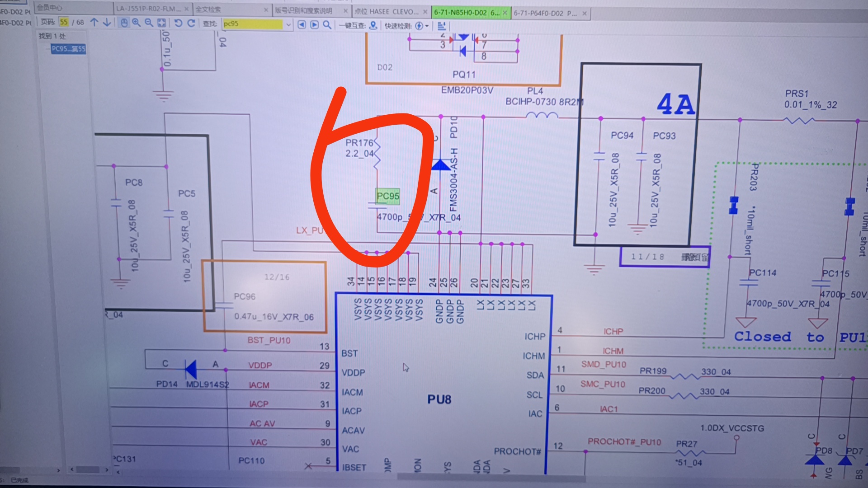
Task: Click the PC94 capacitor label
Action: tap(622, 135)
